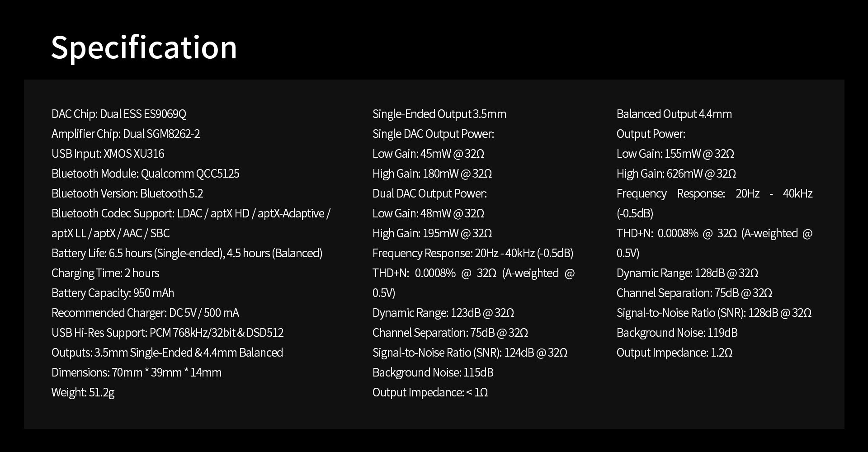Click the Recommended Charger DC 5V line
Screen dimensions: 868x452
(145, 313)
